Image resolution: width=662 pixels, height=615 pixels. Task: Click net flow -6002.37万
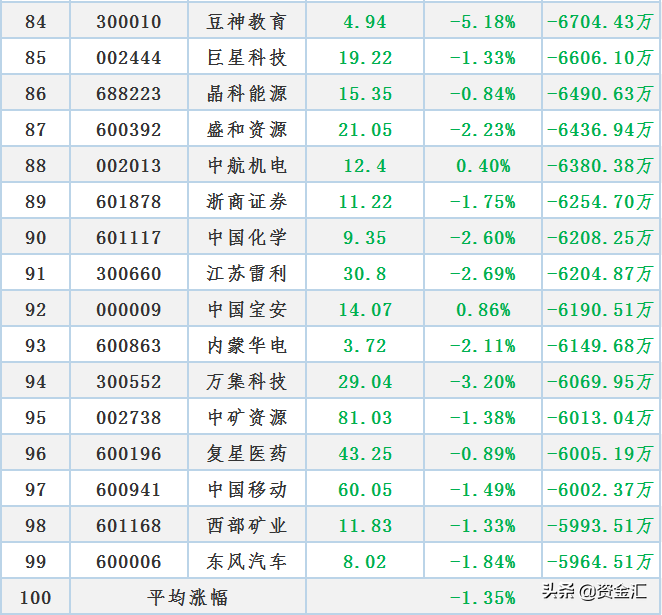[x=600, y=490]
